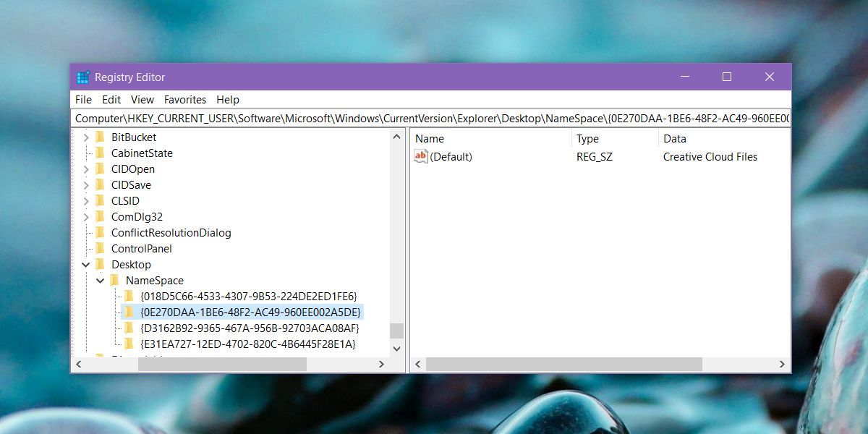Click the NameSpace folder icon

[x=115, y=281]
